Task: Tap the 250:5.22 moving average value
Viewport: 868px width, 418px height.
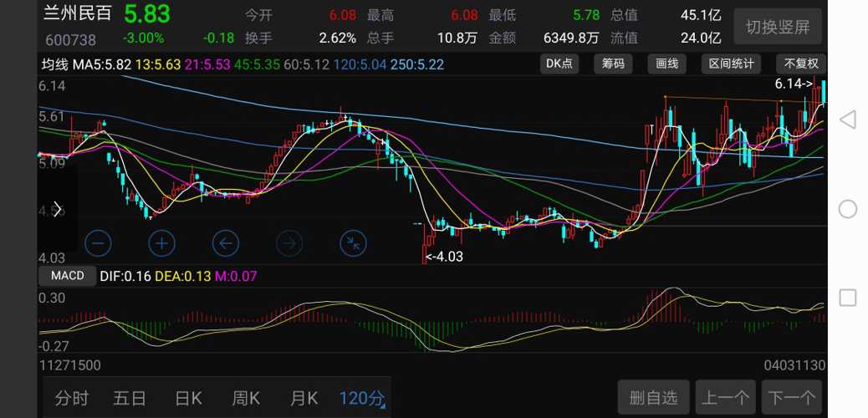Action: point(417,64)
